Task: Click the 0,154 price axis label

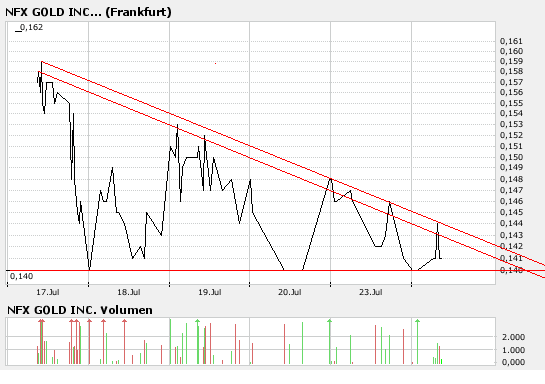Action: [x=511, y=113]
